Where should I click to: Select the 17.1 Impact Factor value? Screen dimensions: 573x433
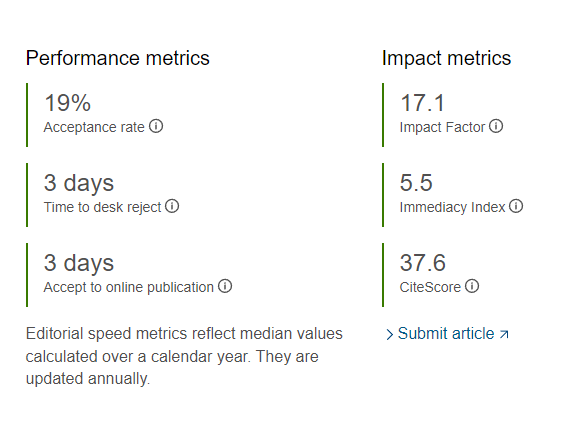422,103
